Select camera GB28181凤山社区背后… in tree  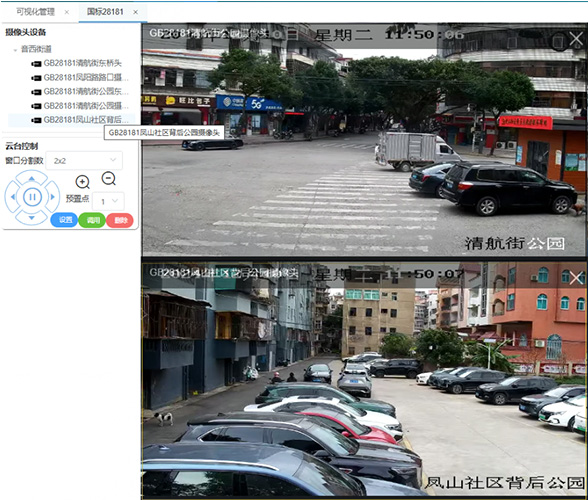[86, 120]
